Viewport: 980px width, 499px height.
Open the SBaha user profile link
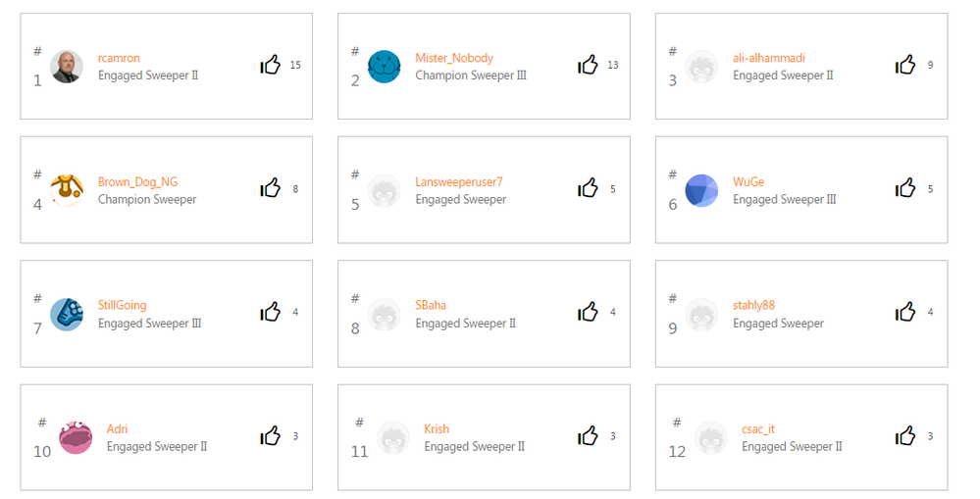431,305
